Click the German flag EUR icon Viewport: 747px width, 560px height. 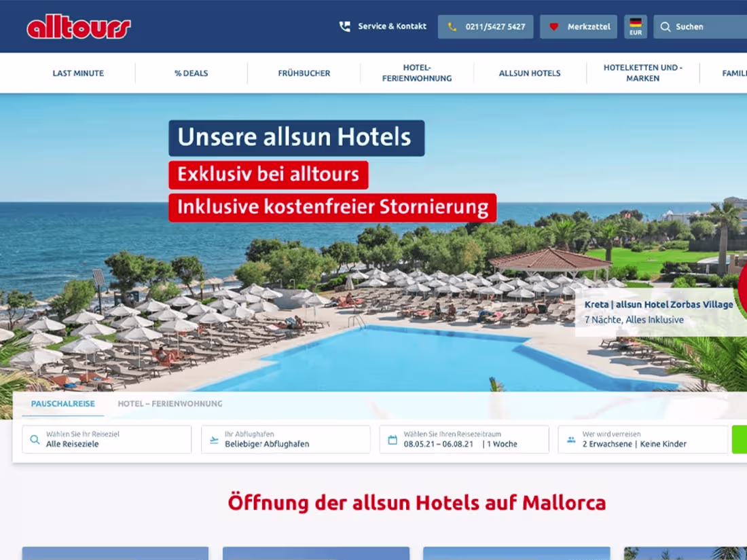click(636, 26)
